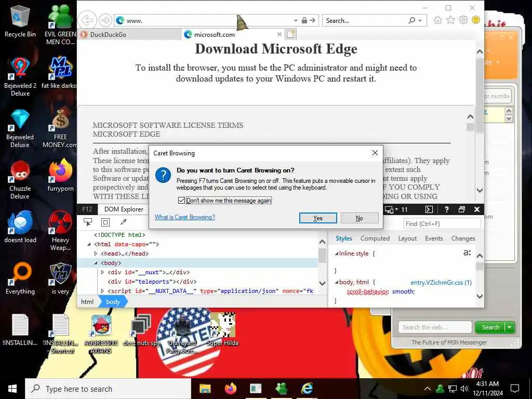Viewport: 532px width, 399px height.
Task: Toggle the display element box highlights icon
Action: pyautogui.click(x=105, y=222)
